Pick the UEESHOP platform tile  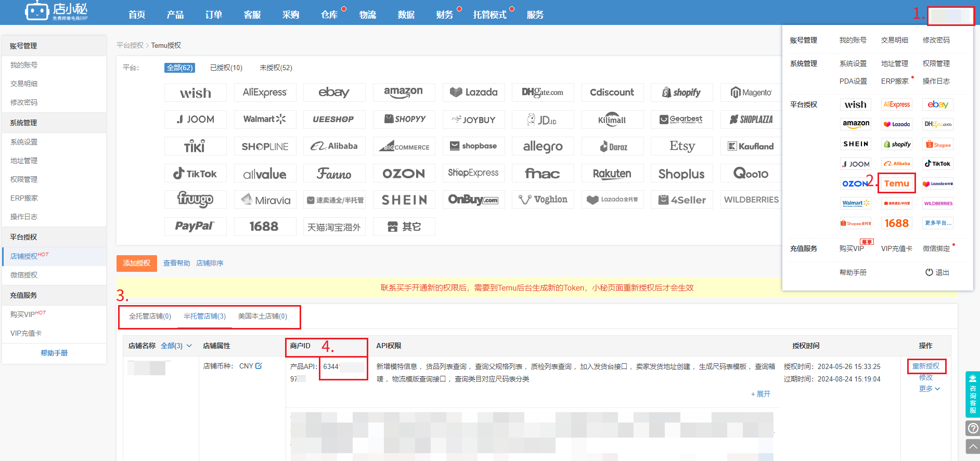click(x=334, y=120)
